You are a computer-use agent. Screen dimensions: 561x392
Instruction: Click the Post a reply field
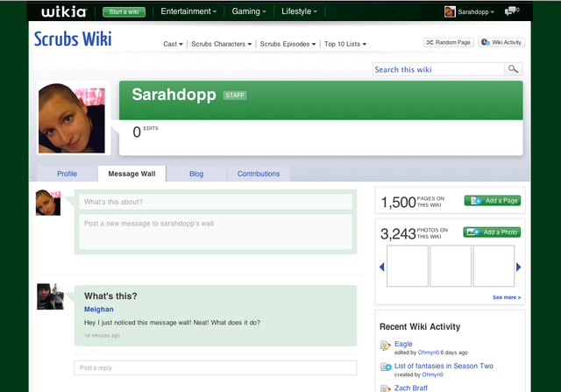216,368
